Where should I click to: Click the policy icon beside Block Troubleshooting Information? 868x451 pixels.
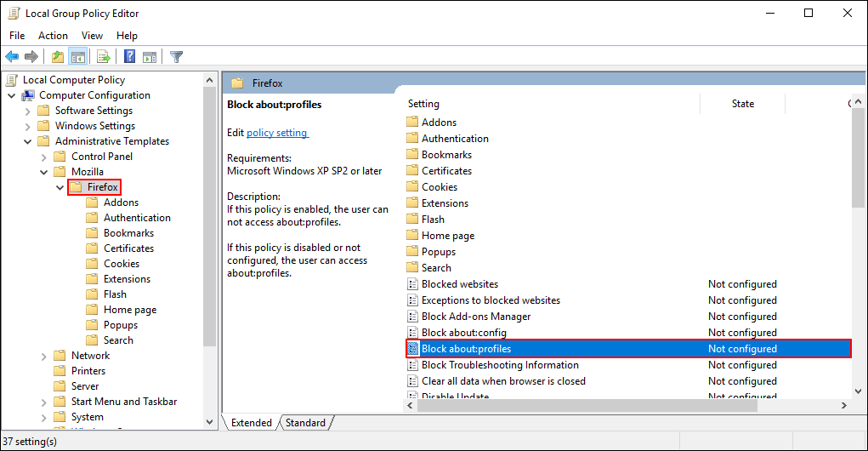412,365
